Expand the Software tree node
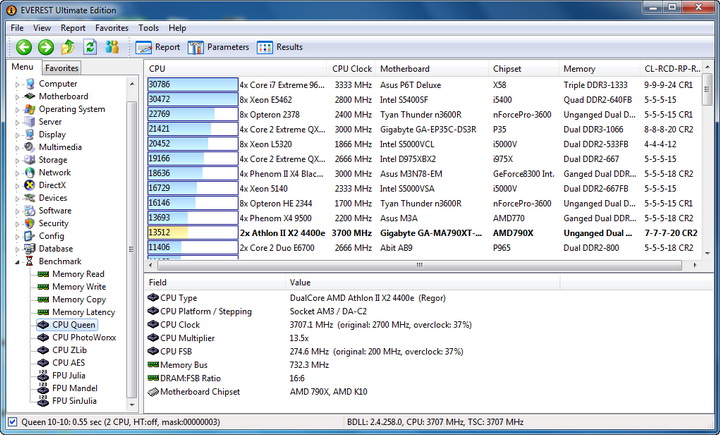Viewport: 720px width, 435px height. coord(17,211)
